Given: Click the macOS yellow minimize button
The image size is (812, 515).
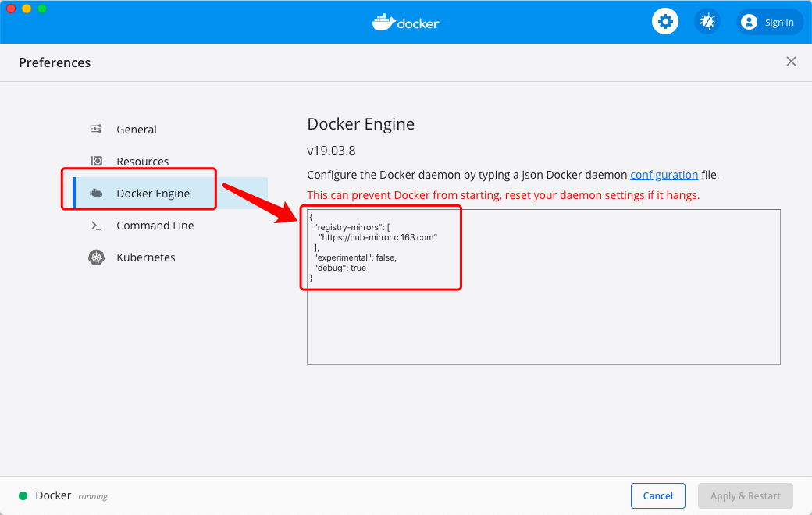Looking at the screenshot, I should point(27,9).
